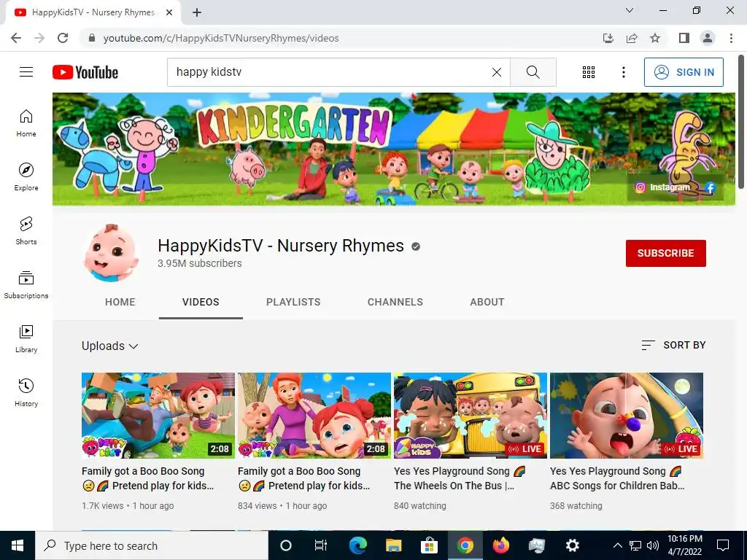
Task: Close the HappyKidsTV browser tab
Action: tap(169, 13)
